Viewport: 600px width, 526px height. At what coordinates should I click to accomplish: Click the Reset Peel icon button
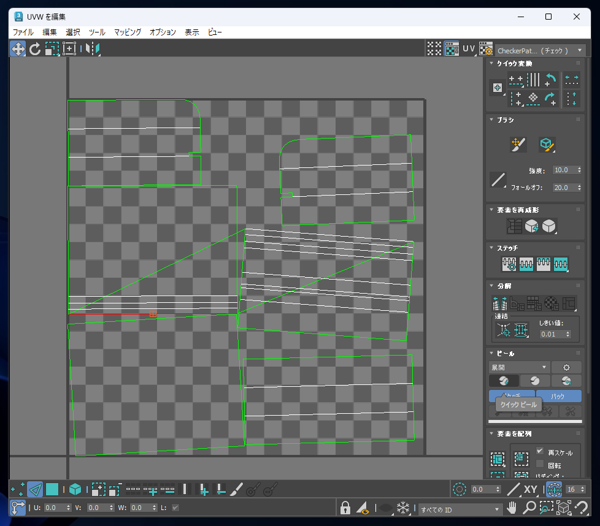(566, 381)
